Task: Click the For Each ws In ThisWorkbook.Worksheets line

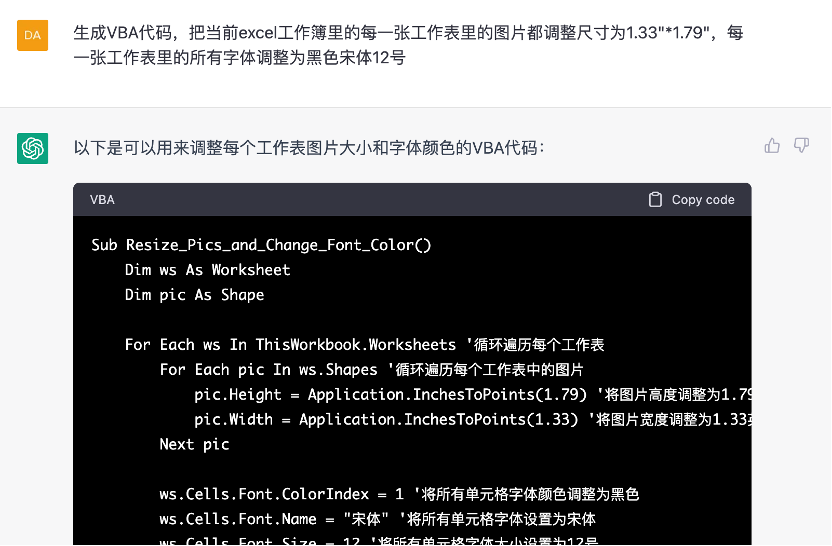Action: [x=365, y=344]
